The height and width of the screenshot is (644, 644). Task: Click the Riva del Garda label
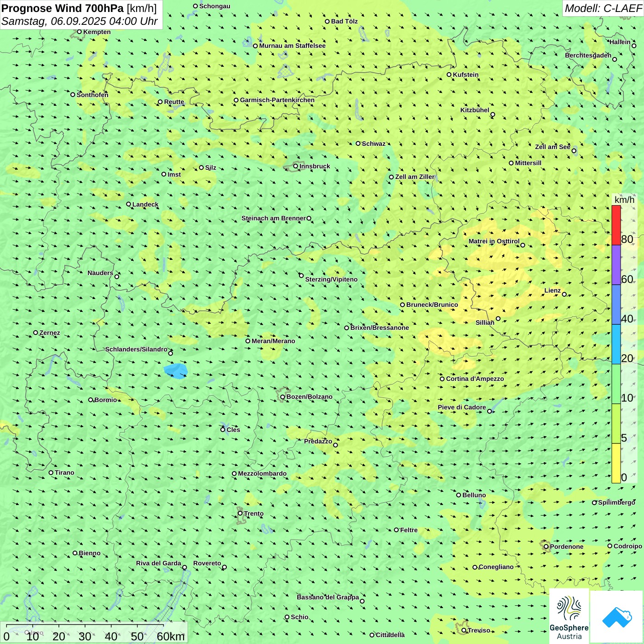159,563
